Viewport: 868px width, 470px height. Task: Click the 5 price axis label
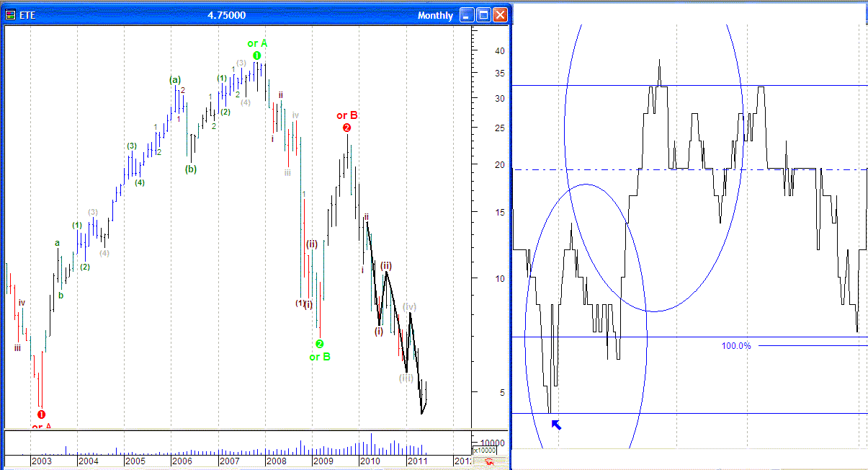pyautogui.click(x=501, y=393)
